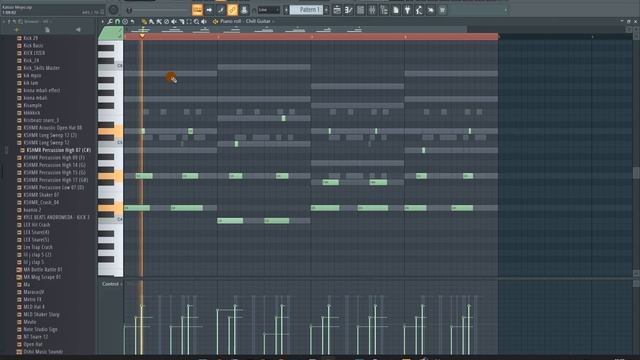Click the multilink to controllers icon
The width and height of the screenshot is (640, 360).
(x=244, y=10)
